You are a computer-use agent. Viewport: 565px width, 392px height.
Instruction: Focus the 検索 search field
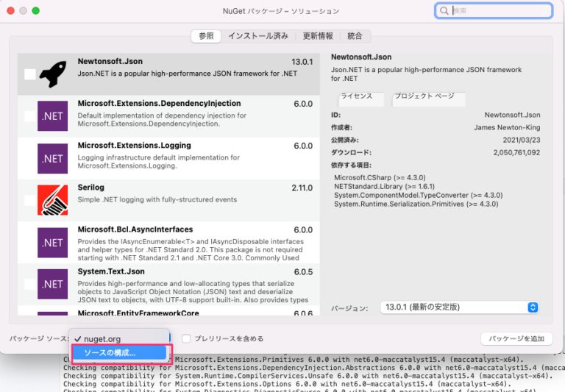coord(494,11)
